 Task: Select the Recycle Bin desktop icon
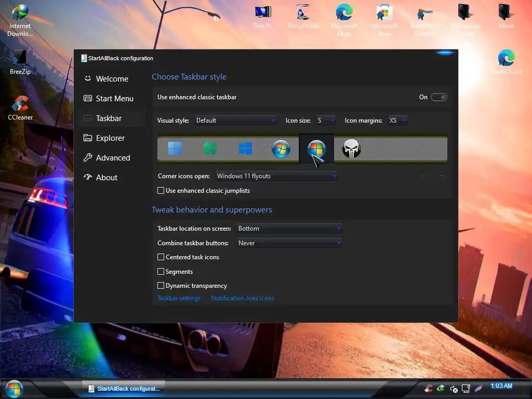303,17
